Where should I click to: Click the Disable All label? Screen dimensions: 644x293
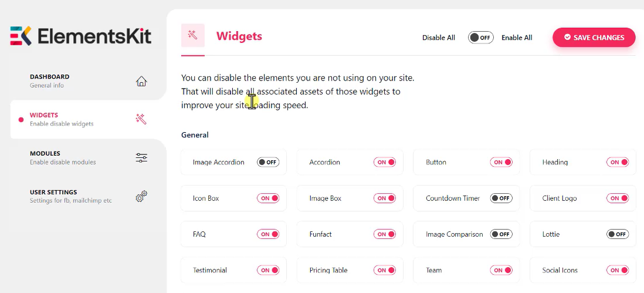click(x=438, y=38)
